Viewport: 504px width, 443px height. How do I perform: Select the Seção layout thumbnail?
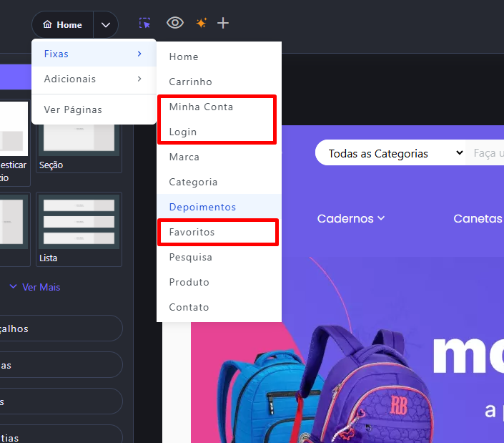(79, 137)
